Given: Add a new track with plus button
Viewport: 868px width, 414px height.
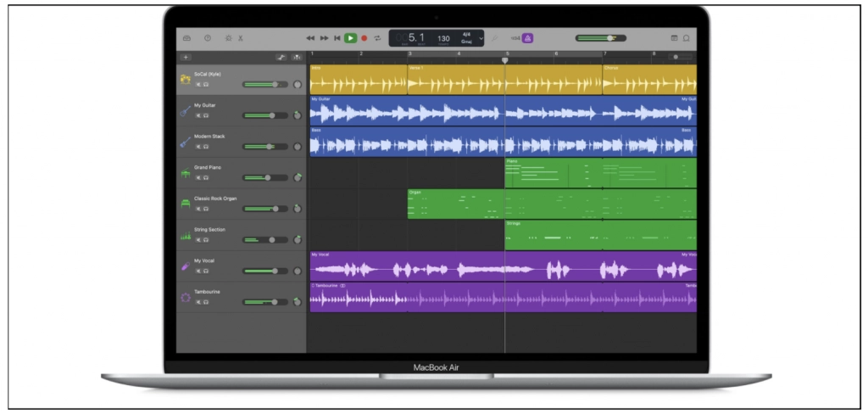Looking at the screenshot, I should 186,57.
